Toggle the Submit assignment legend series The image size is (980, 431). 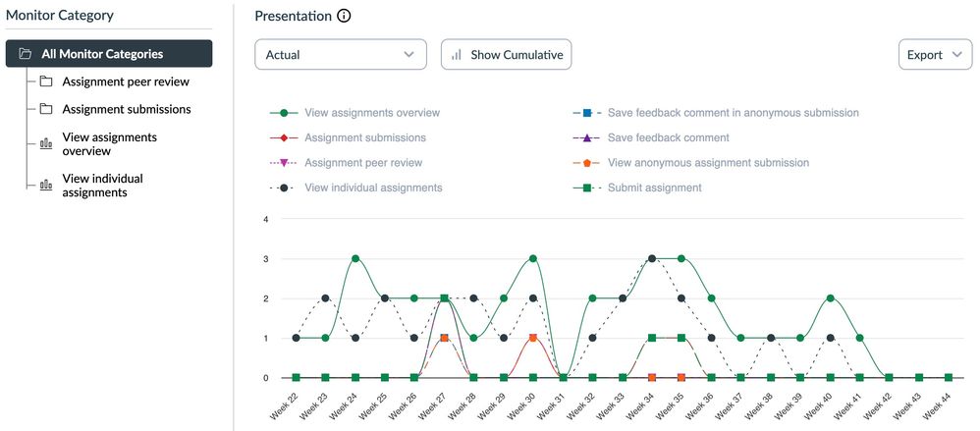tap(654, 188)
